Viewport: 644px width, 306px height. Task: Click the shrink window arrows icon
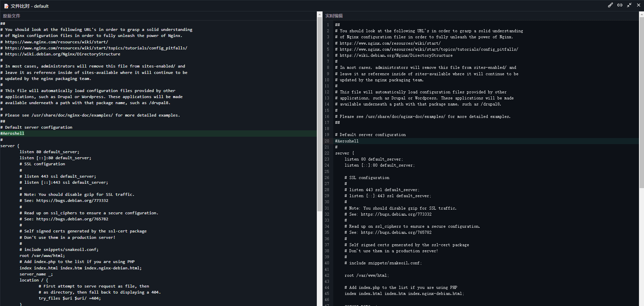(x=629, y=5)
